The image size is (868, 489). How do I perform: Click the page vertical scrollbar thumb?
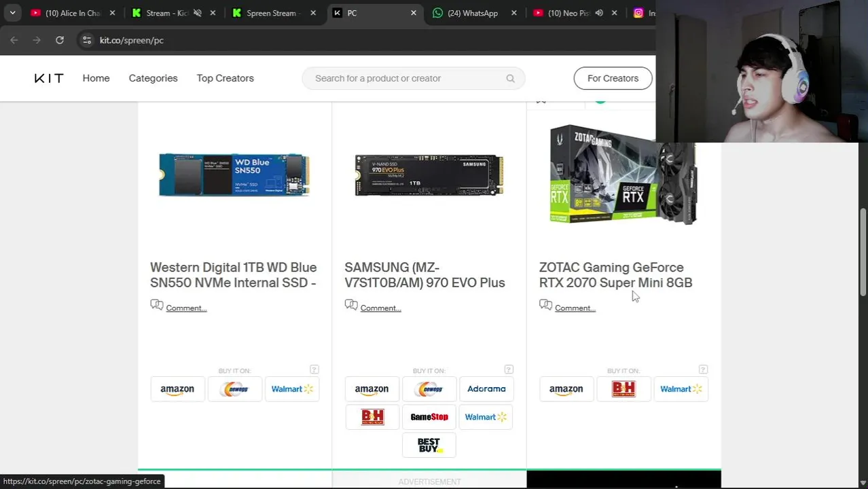tap(863, 252)
